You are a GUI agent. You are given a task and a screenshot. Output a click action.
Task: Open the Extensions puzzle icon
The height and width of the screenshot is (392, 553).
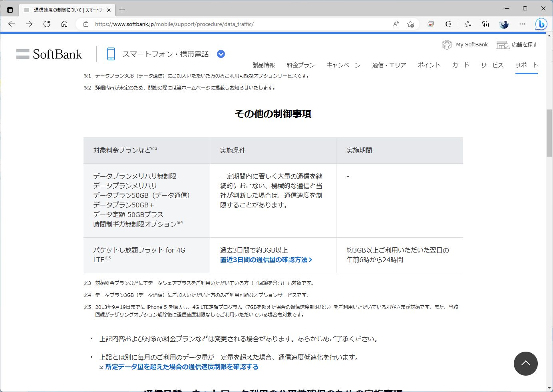point(448,24)
